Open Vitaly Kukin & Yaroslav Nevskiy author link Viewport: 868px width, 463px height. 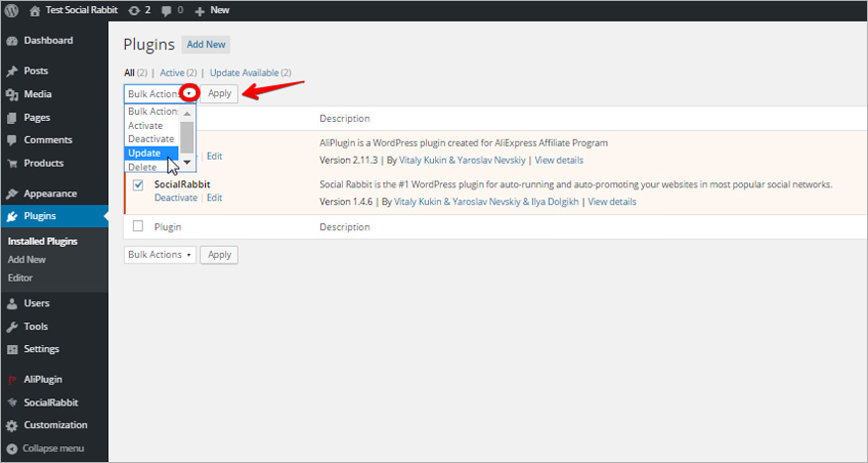click(x=462, y=160)
